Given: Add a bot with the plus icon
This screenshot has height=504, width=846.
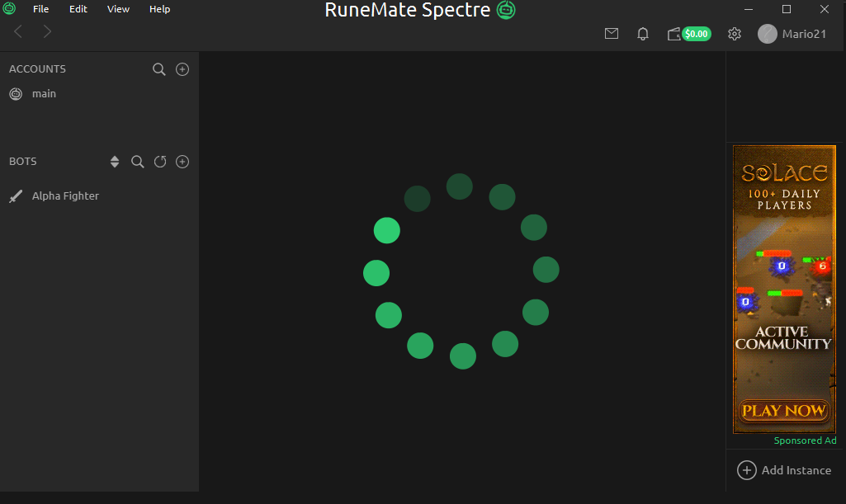Looking at the screenshot, I should pos(182,162).
